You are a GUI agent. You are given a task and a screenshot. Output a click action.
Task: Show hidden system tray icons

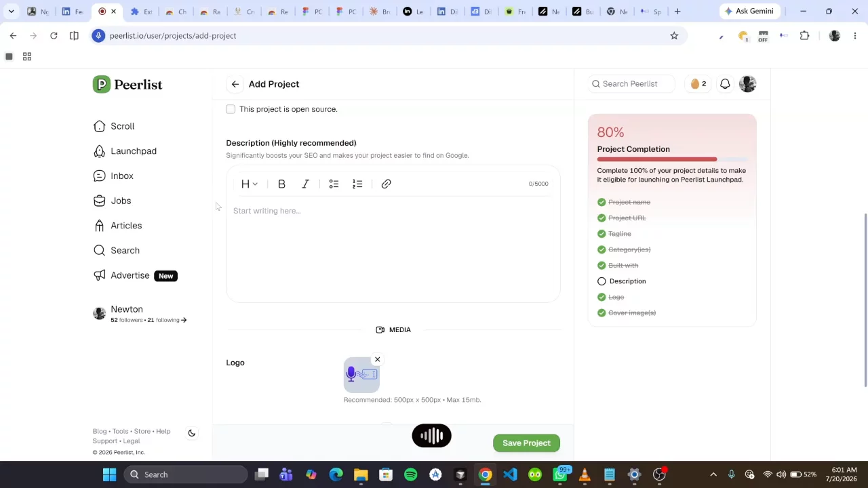tap(713, 474)
